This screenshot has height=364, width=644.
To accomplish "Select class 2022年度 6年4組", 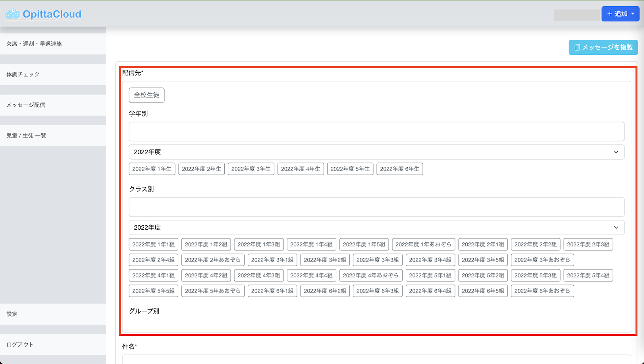I will point(430,291).
